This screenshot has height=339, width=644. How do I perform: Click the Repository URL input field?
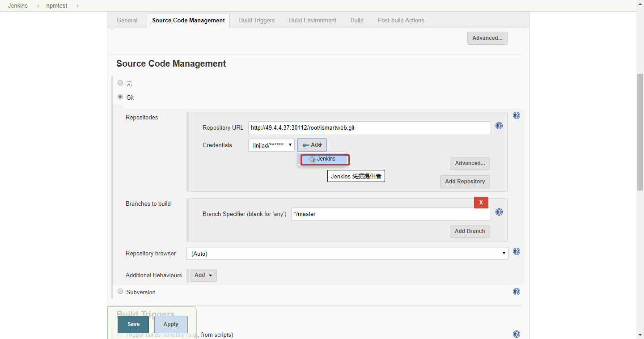[369, 127]
